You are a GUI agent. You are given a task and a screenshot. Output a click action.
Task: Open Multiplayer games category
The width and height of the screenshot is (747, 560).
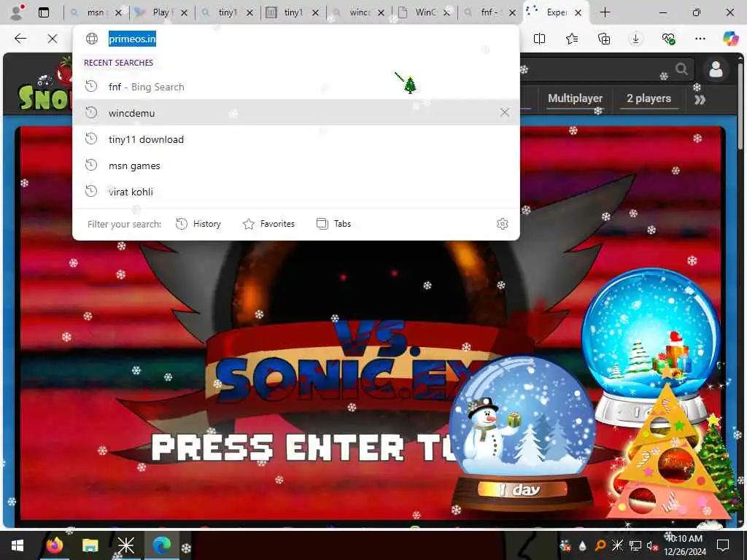575,98
